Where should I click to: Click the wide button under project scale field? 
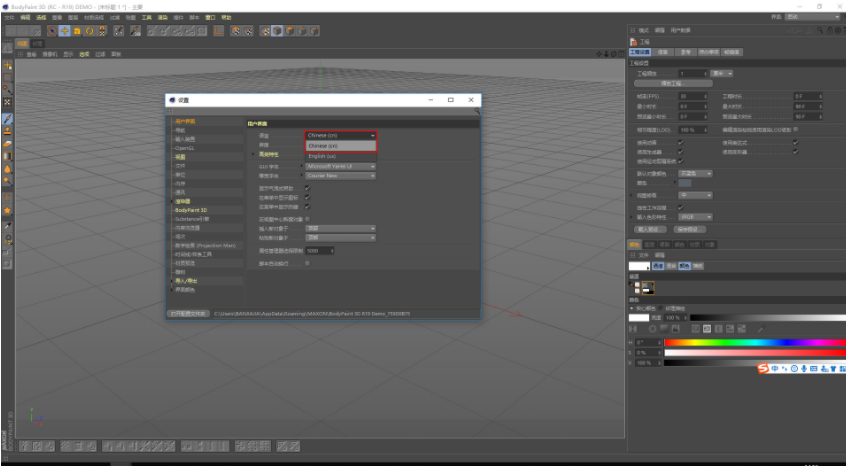(x=673, y=84)
